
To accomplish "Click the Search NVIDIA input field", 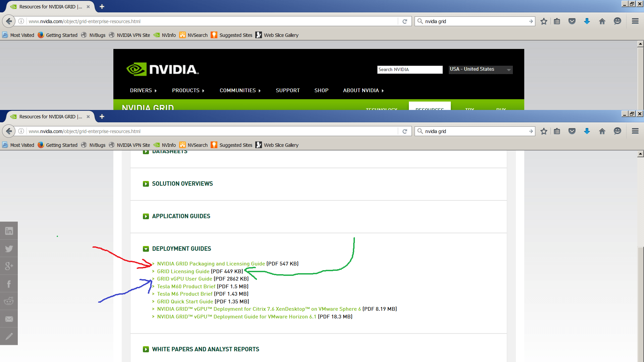I will (410, 69).
